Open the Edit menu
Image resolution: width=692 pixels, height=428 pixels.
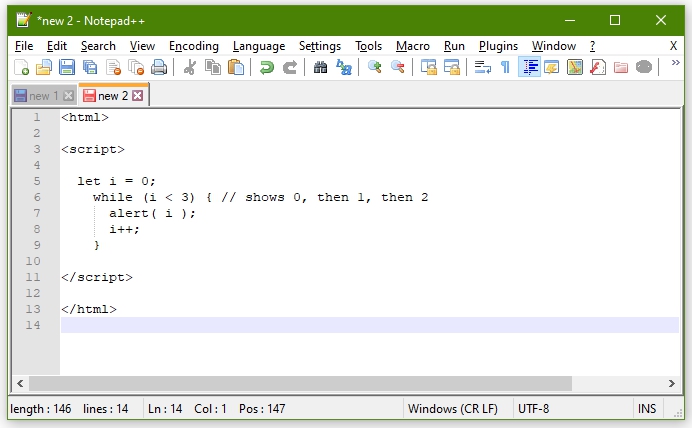[56, 46]
